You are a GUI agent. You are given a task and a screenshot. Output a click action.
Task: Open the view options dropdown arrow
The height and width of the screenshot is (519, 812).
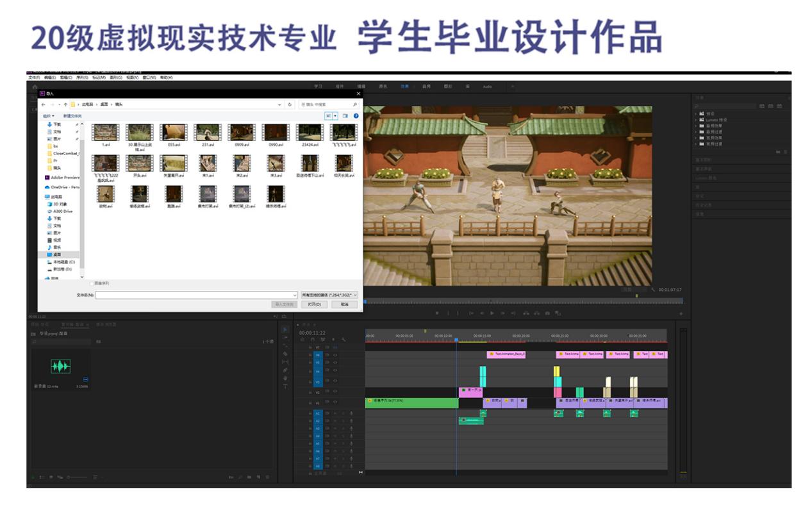pyautogui.click(x=335, y=116)
